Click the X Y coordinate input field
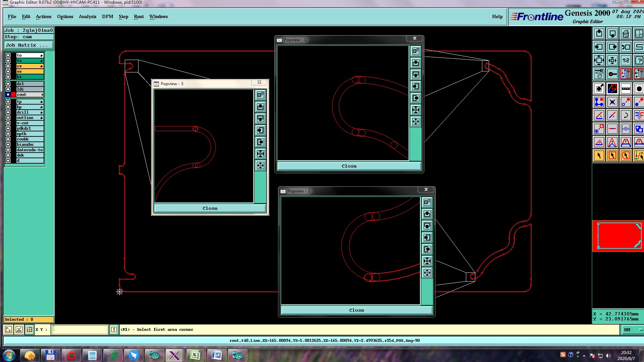This screenshot has height=362, width=644. [x=80, y=330]
